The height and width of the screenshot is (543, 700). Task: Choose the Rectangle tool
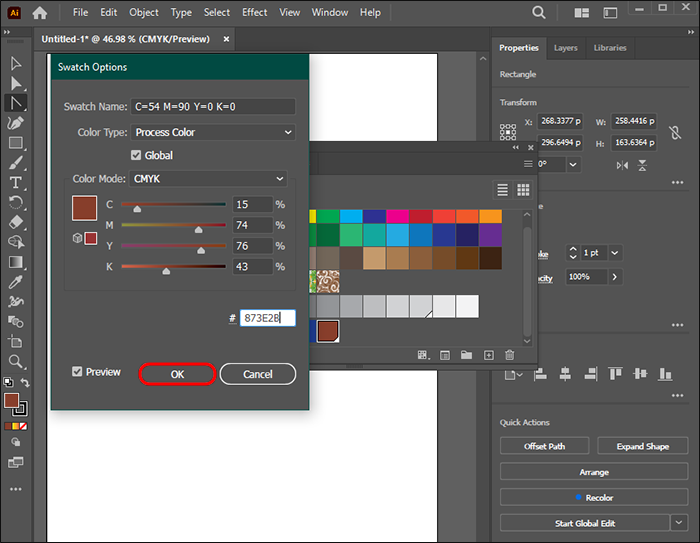pos(16,143)
